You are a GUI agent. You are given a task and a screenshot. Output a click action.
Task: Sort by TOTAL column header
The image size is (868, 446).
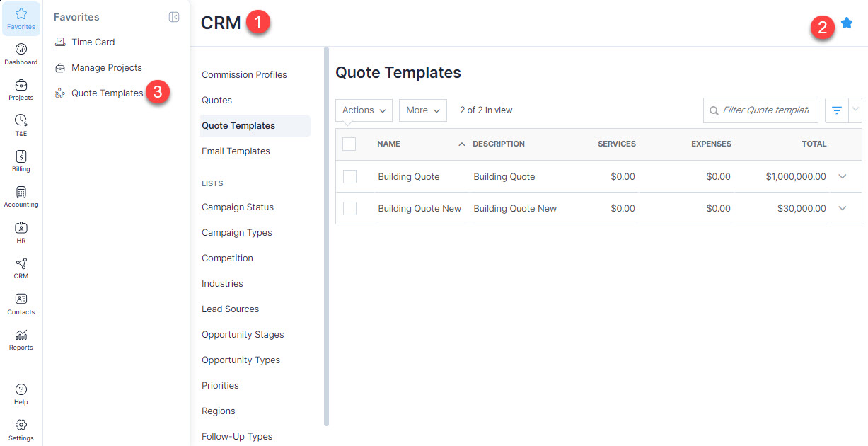[x=814, y=144]
